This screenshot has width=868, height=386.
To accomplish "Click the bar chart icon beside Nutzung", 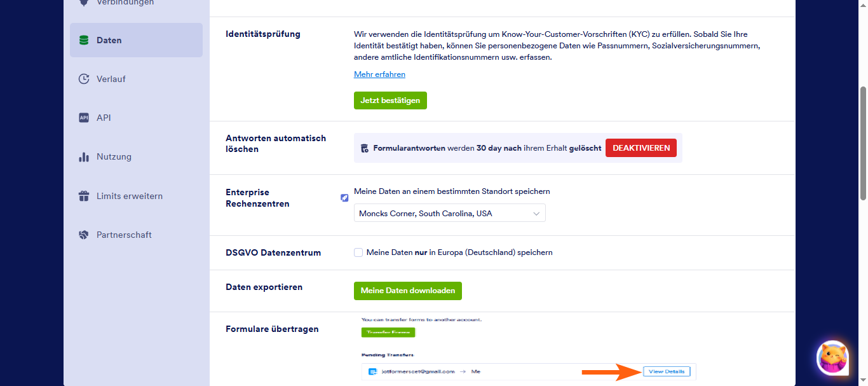I will pyautogui.click(x=84, y=156).
